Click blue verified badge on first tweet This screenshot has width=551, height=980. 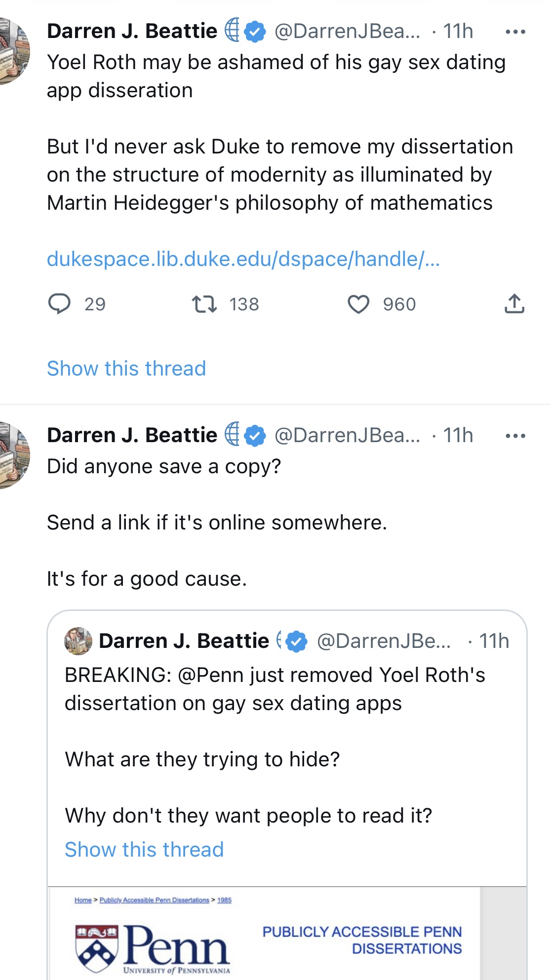pos(255,32)
